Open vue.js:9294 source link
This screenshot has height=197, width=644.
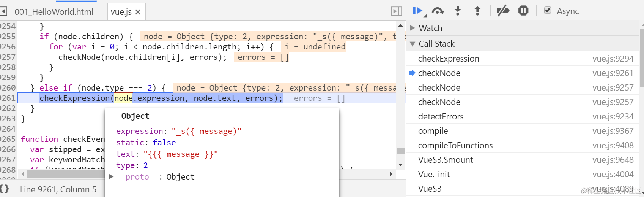pos(613,59)
